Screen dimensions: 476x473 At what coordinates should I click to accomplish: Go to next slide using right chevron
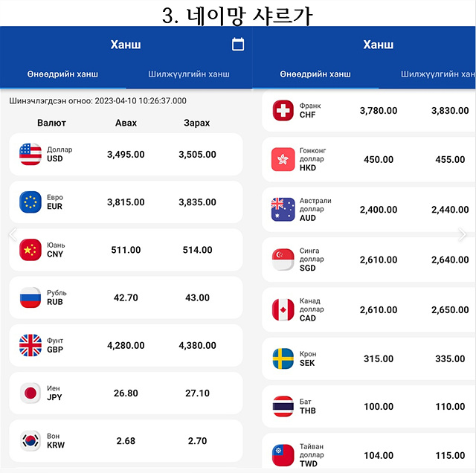pyautogui.click(x=462, y=235)
